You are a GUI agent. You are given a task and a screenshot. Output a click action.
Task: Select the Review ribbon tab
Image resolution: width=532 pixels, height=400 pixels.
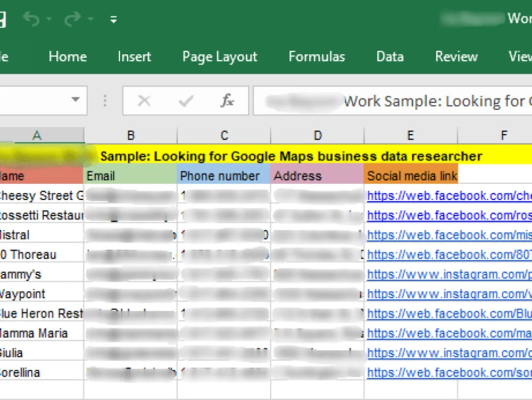coord(455,56)
